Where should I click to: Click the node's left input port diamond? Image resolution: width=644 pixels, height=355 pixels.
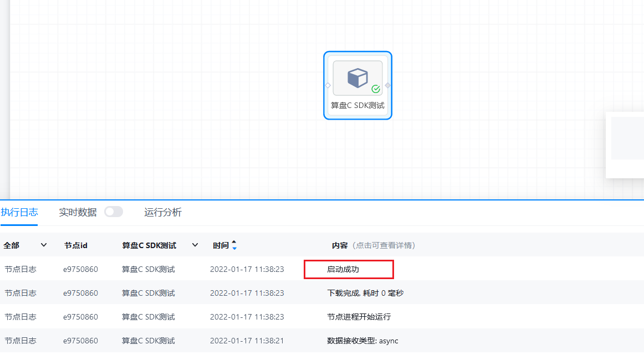(x=328, y=85)
